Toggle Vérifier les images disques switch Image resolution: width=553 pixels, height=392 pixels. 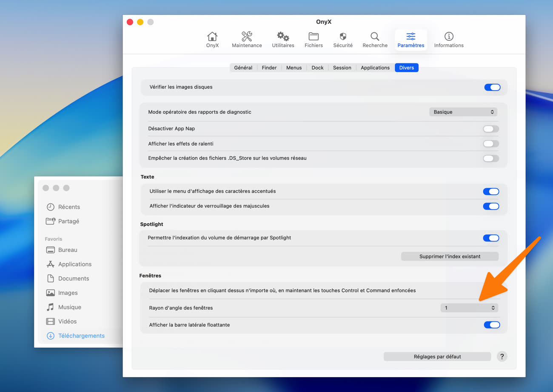click(492, 88)
